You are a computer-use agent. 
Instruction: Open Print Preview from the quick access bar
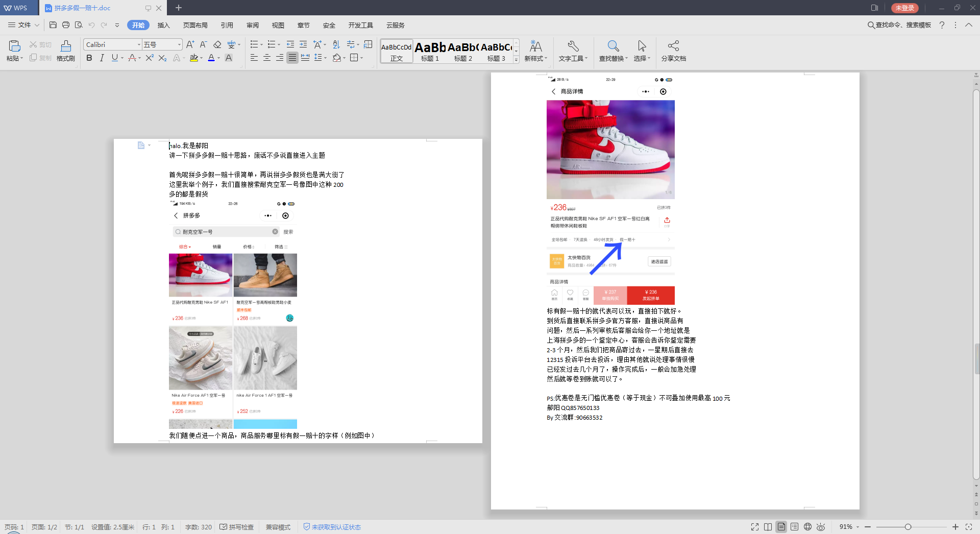pos(79,25)
